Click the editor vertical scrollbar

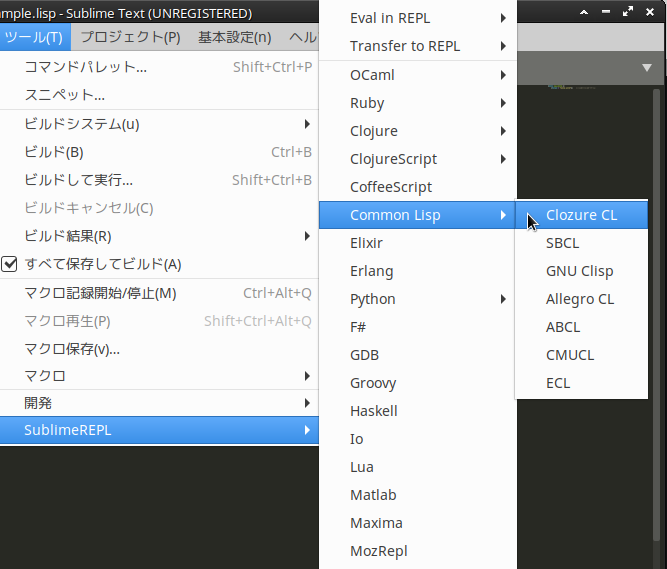[x=656, y=315]
